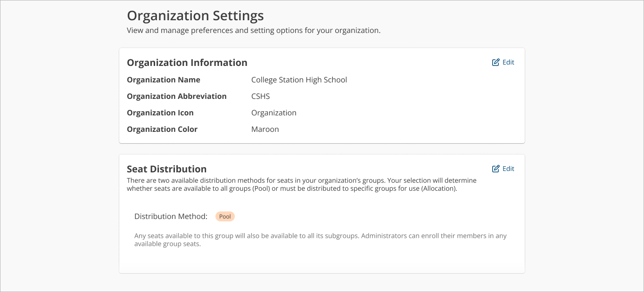The image size is (644, 292).
Task: Click the seat distribution description text
Action: [x=301, y=184]
